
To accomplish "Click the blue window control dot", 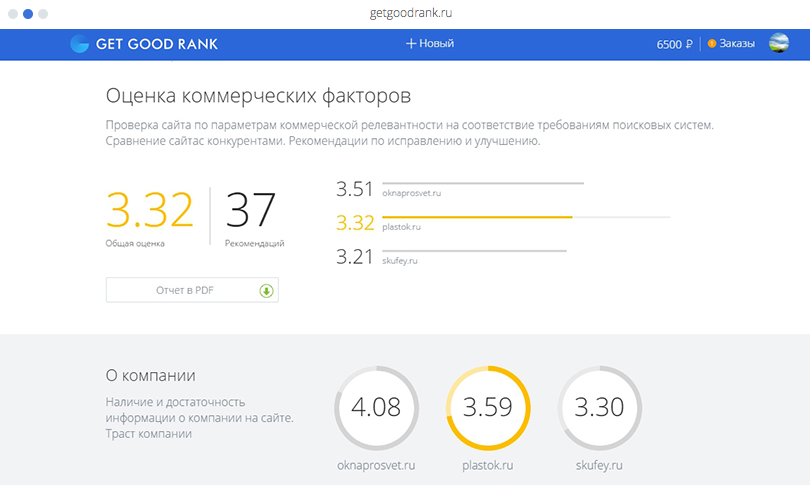I will pyautogui.click(x=28, y=14).
